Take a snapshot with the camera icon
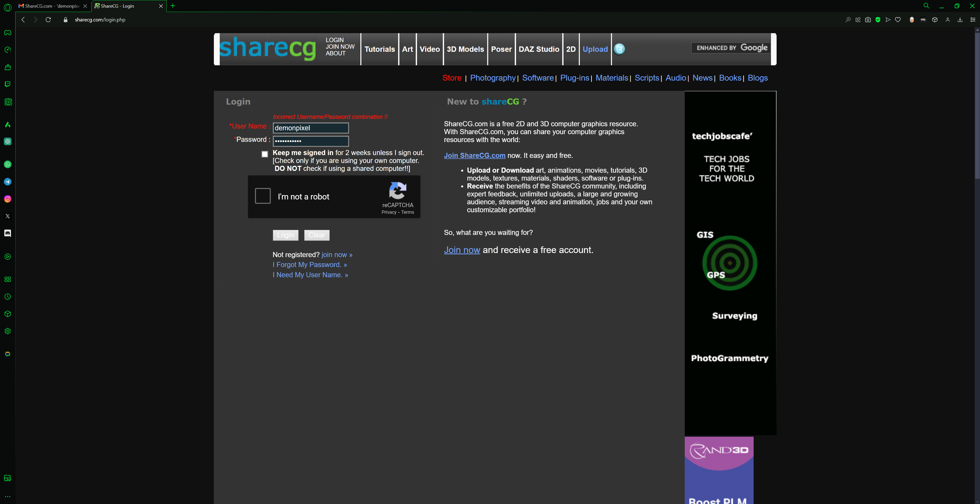This screenshot has height=504, width=980. point(868,20)
